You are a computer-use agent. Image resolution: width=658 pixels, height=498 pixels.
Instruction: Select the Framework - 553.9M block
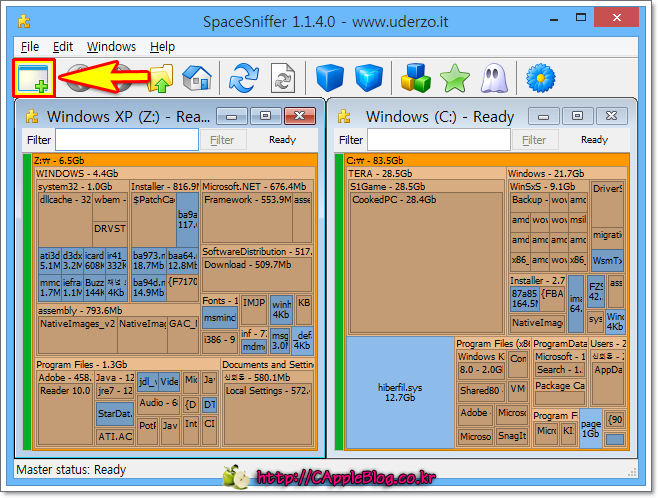pos(247,218)
